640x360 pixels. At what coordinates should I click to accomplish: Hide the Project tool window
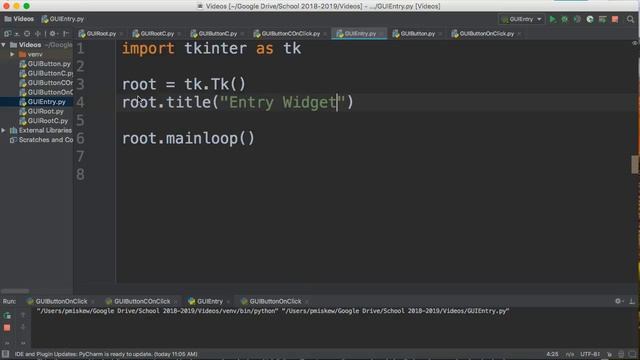tap(66, 34)
